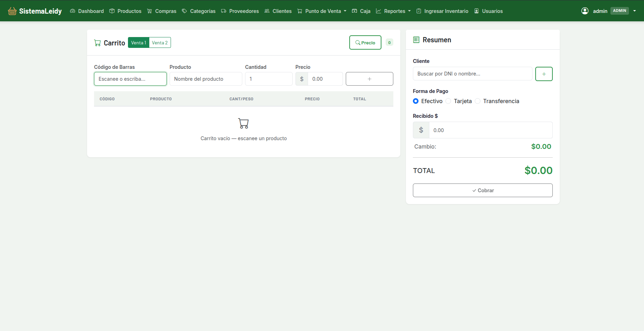
Task: Click the Cobrar button
Action: point(482,190)
